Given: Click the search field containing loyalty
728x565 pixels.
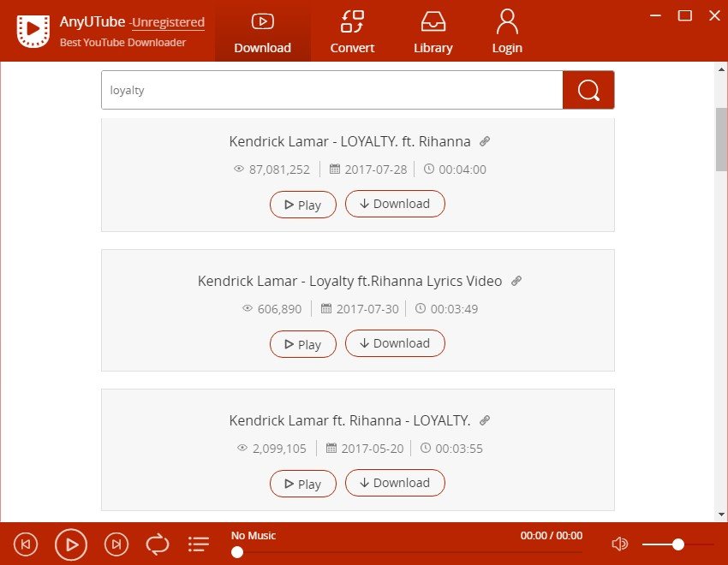Looking at the screenshot, I should tap(332, 90).
